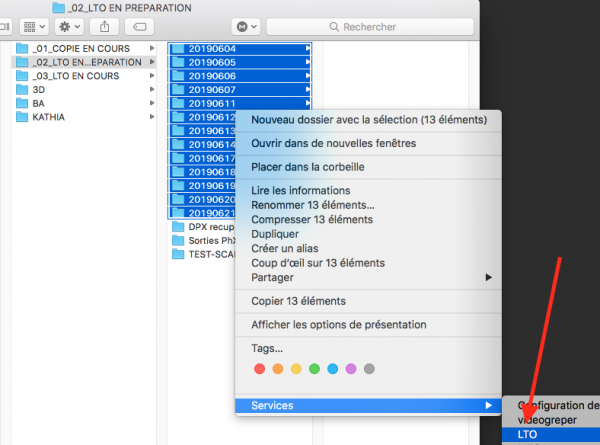Open the Action gear menu in the toolbar
The height and width of the screenshot is (445, 600).
pyautogui.click(x=70, y=27)
